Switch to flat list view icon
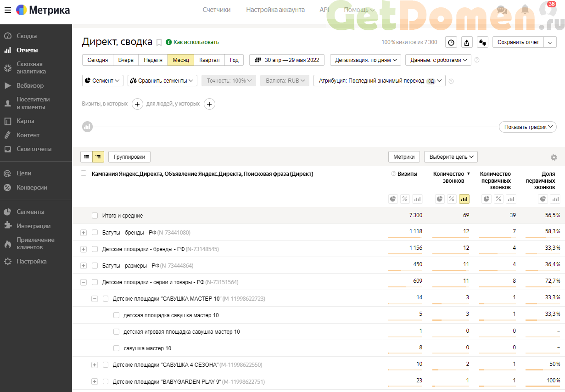The width and height of the screenshot is (565, 392). [x=86, y=157]
